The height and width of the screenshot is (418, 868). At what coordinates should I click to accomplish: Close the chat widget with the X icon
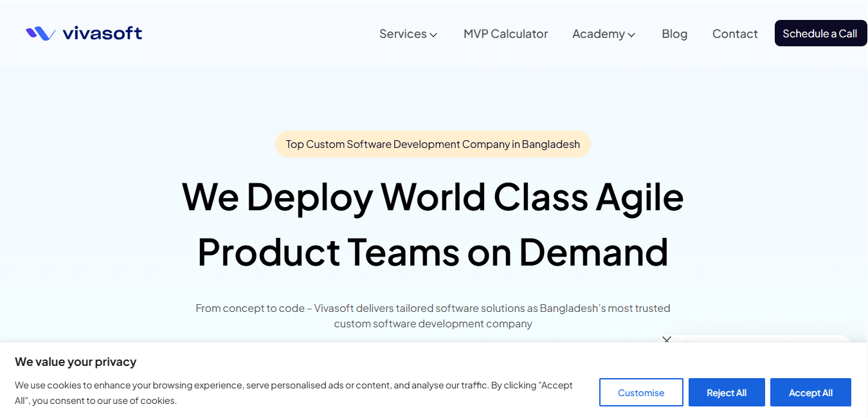tap(667, 339)
